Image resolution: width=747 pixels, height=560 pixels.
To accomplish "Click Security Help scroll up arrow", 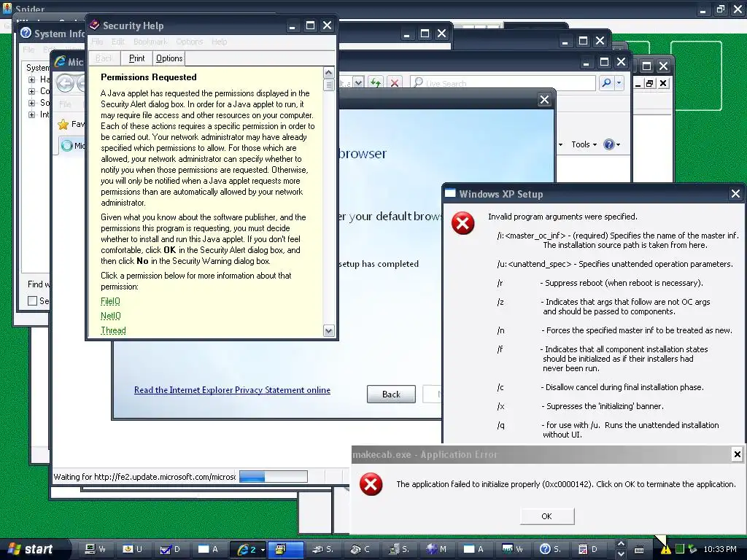I will pyautogui.click(x=329, y=73).
